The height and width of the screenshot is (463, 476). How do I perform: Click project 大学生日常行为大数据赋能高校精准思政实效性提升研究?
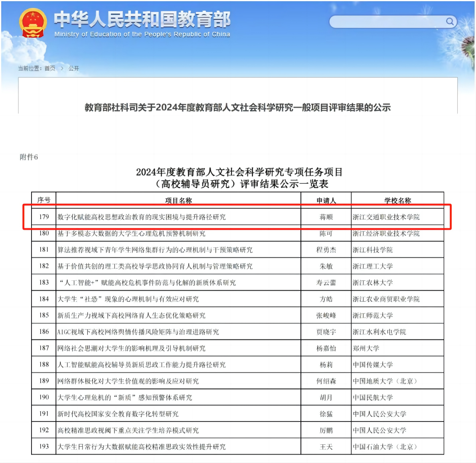(142, 447)
